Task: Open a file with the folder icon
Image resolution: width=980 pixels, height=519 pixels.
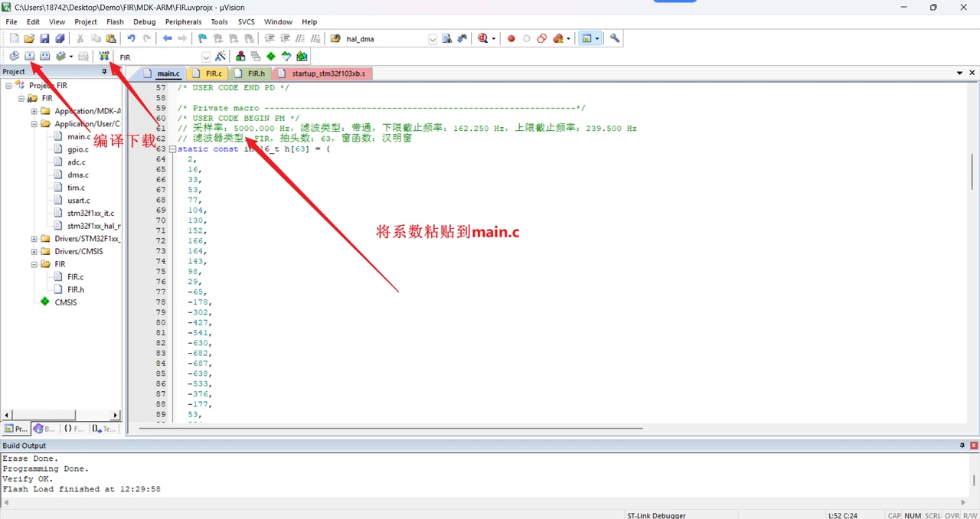Action: [29, 38]
